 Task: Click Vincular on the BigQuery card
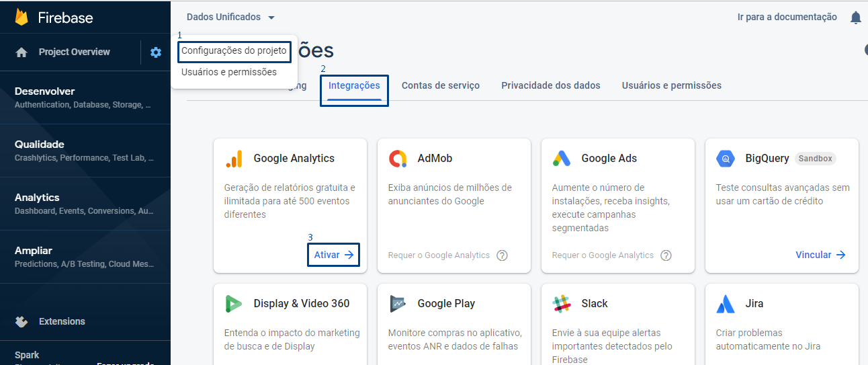[820, 255]
